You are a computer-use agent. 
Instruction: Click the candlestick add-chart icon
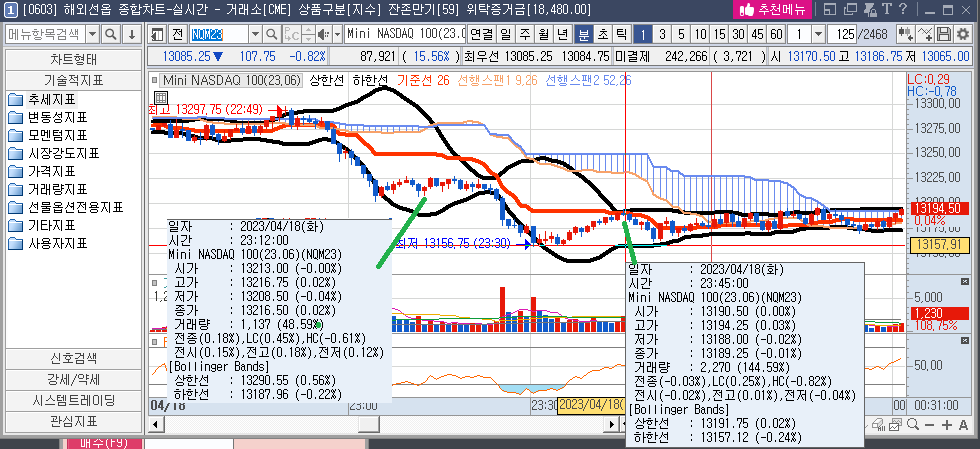coord(904,34)
